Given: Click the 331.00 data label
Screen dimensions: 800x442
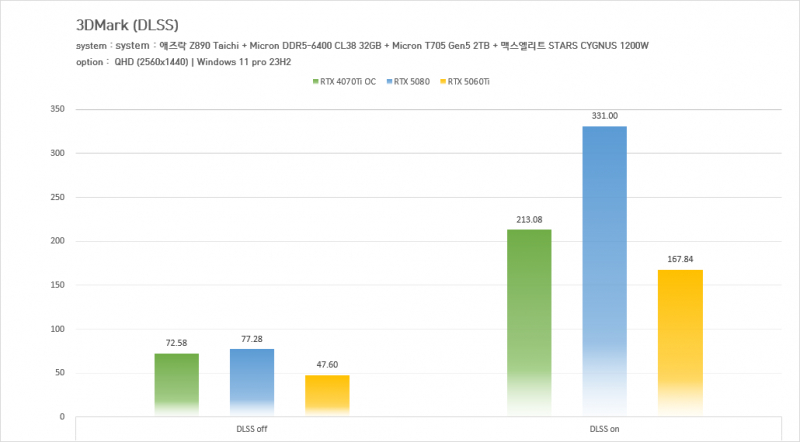Looking at the screenshot, I should pos(604,115).
